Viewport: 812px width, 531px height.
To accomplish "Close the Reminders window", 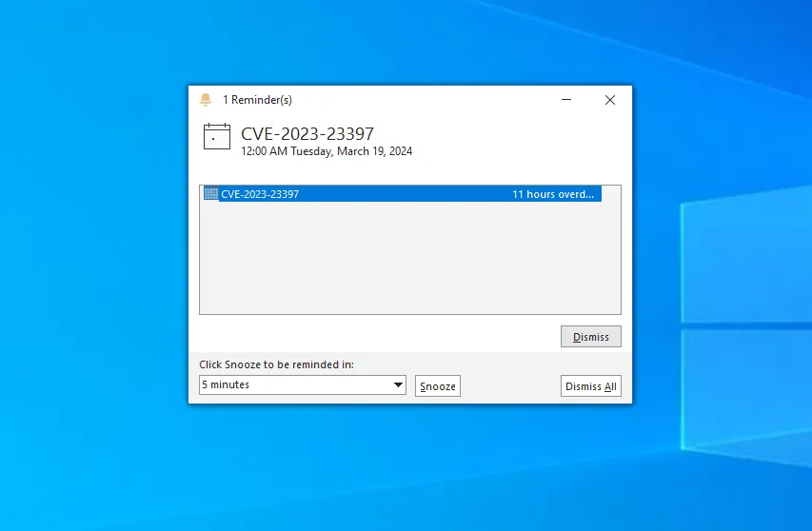I will [x=610, y=100].
